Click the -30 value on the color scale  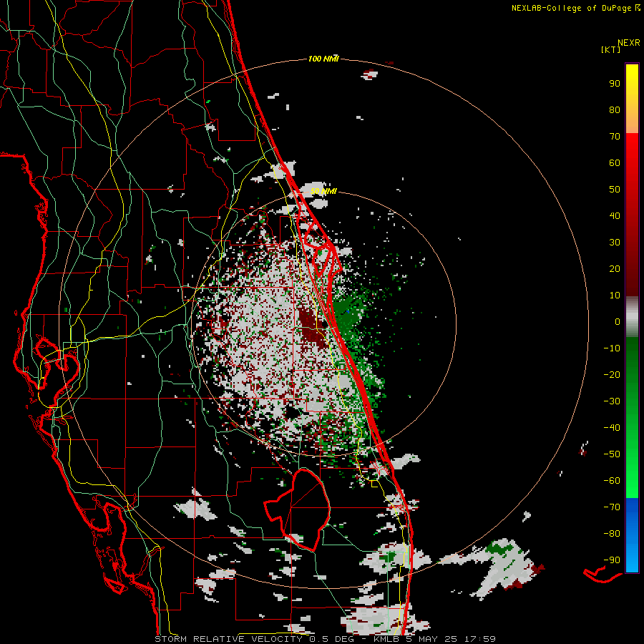point(612,401)
